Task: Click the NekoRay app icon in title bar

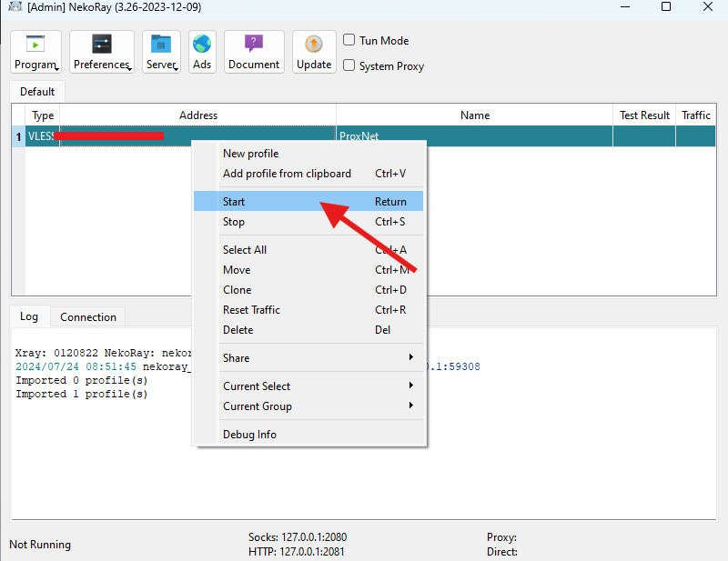Action: (15, 7)
